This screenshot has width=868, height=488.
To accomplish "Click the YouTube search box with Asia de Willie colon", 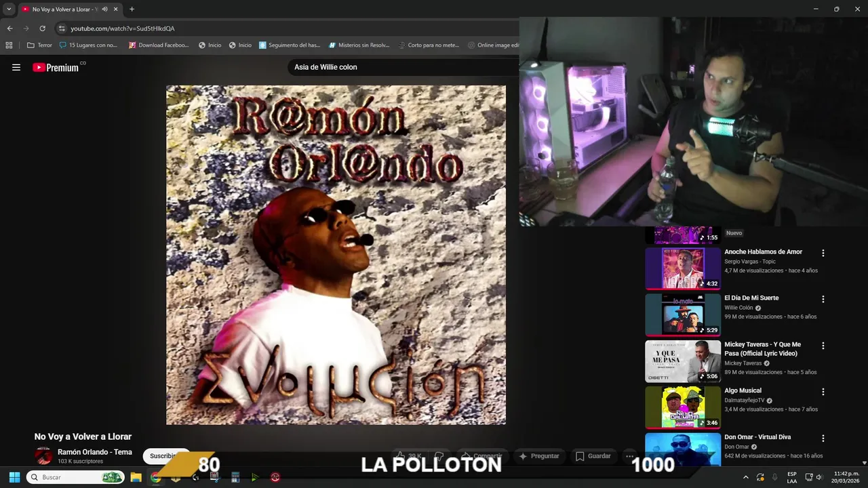I will coord(403,67).
